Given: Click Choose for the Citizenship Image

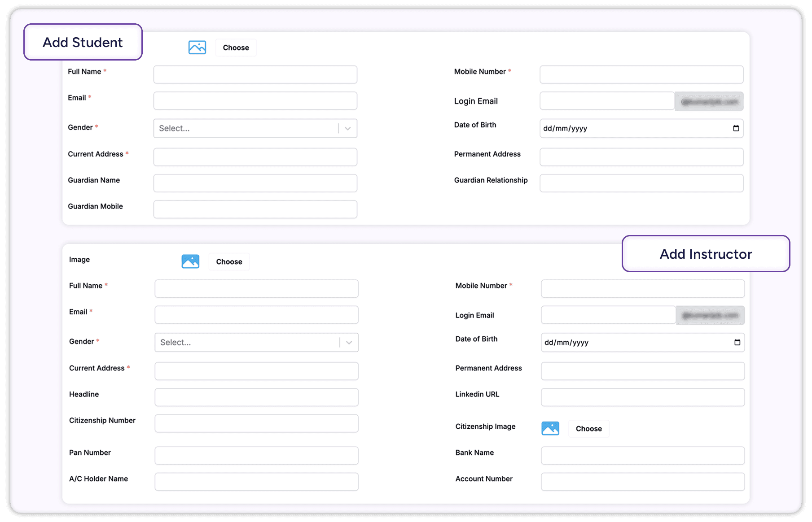Looking at the screenshot, I should (588, 428).
